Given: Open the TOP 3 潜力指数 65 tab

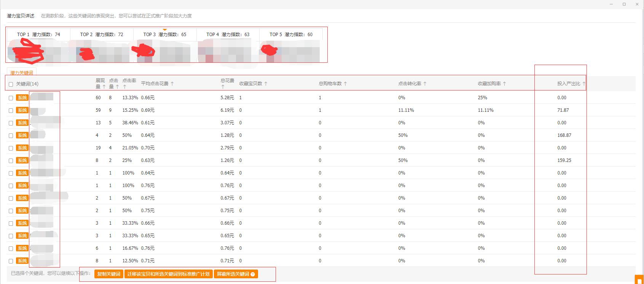Looking at the screenshot, I should pyautogui.click(x=165, y=34).
